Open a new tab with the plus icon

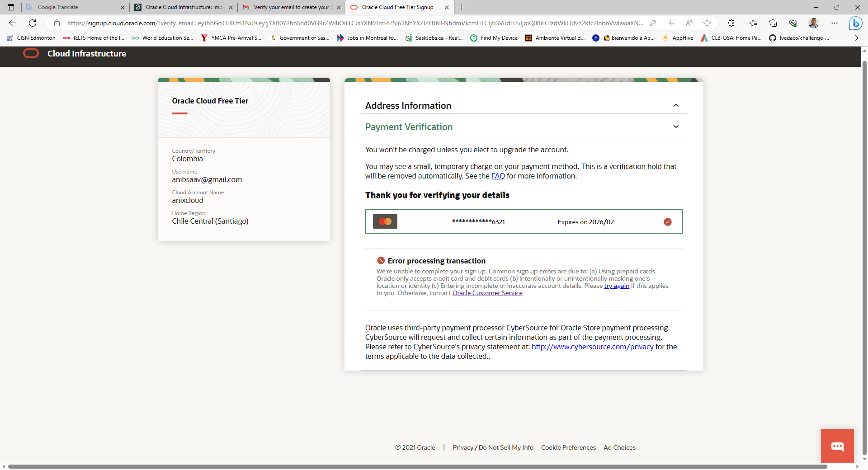(x=462, y=7)
